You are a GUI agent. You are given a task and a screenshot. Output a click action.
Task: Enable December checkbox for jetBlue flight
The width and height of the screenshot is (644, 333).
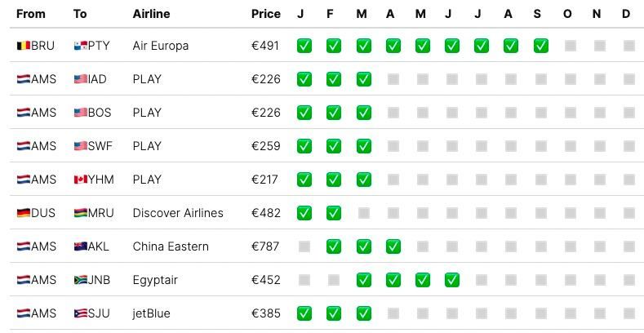click(627, 313)
